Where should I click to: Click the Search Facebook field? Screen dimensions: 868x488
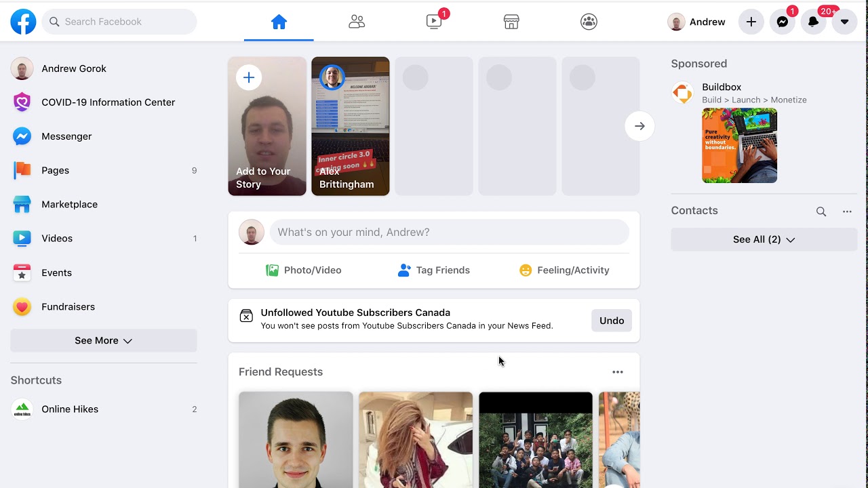pos(119,22)
